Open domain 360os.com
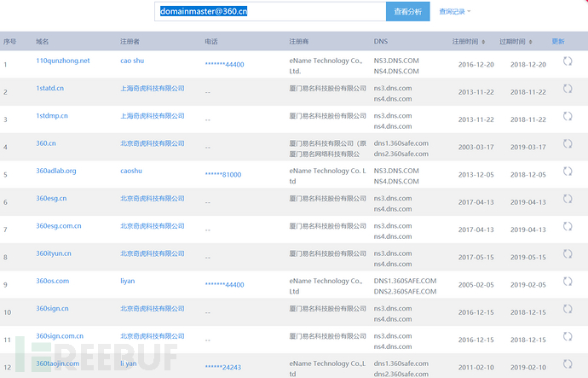The height and width of the screenshot is (378, 588). pos(53,281)
